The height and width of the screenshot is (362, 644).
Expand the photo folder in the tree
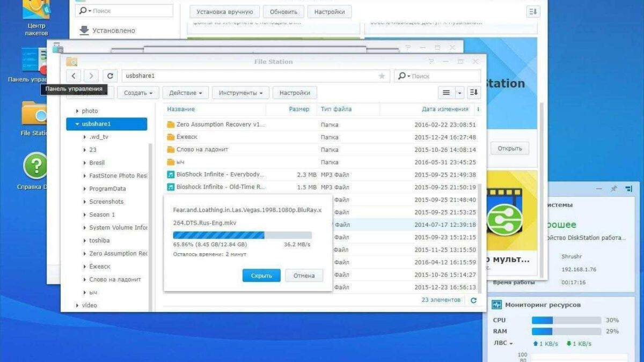pos(77,111)
